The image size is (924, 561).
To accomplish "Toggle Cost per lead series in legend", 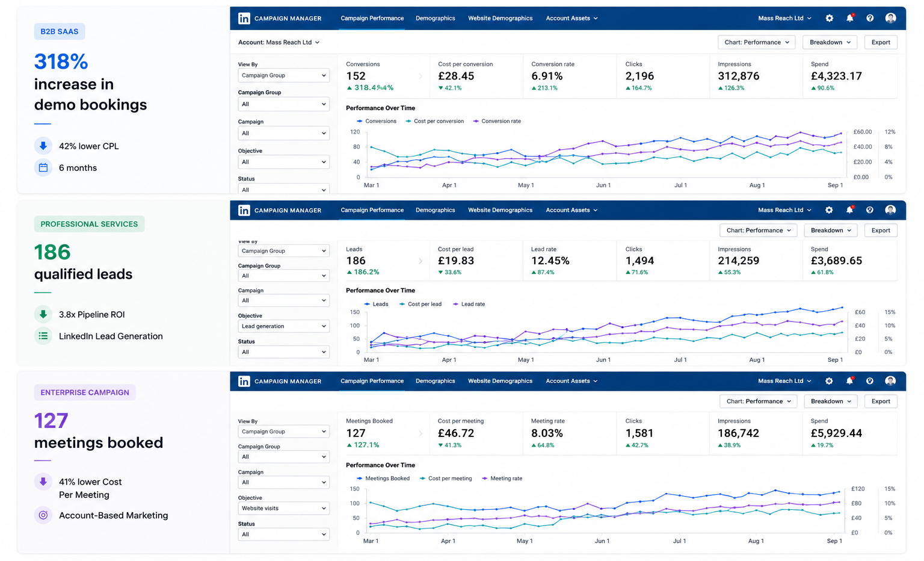I will pyautogui.click(x=420, y=304).
